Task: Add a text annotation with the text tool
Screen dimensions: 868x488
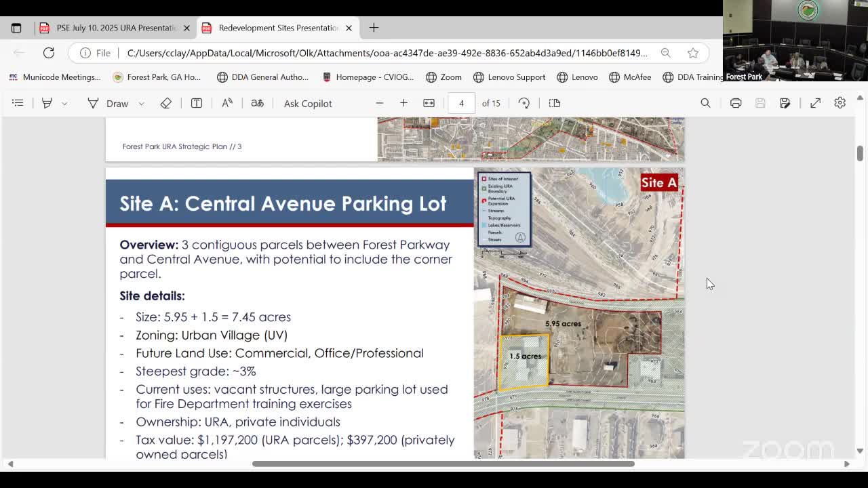Action: pos(196,102)
